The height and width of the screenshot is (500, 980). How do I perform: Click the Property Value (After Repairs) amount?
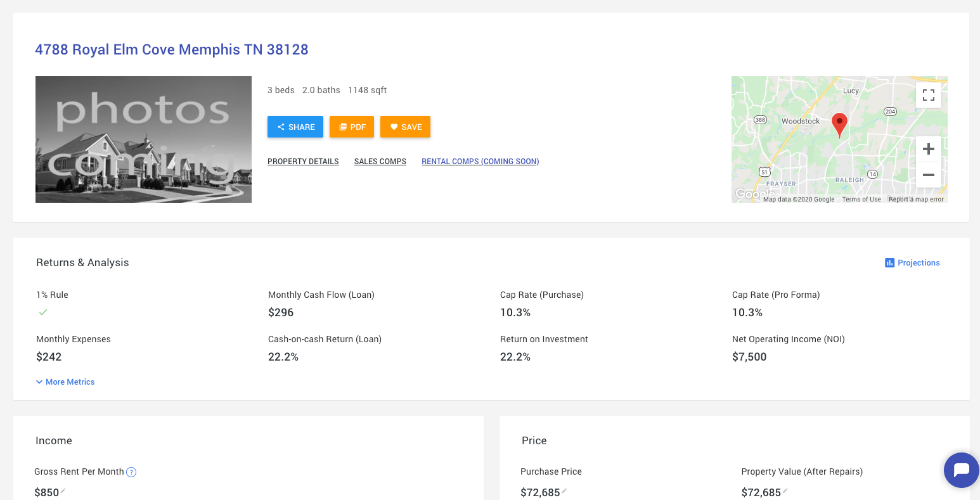coord(761,492)
